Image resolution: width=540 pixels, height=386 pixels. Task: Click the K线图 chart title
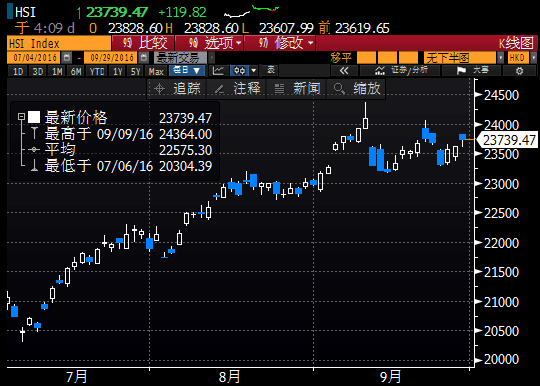[516, 43]
